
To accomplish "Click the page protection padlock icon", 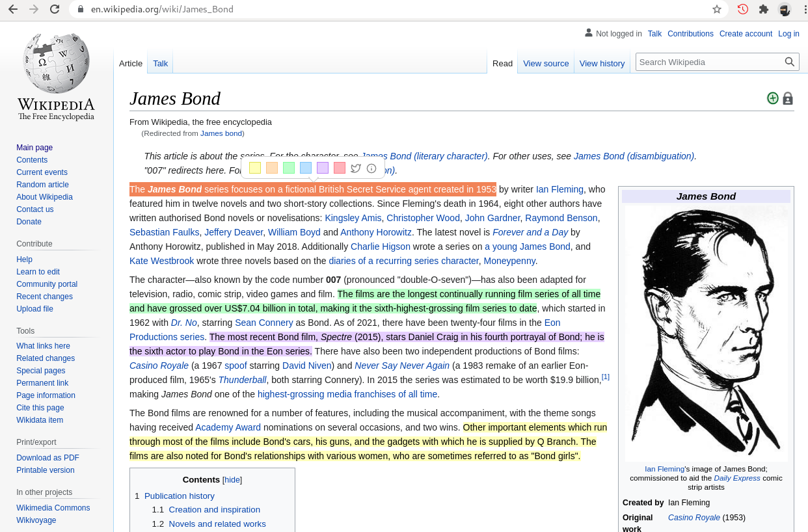I will point(788,99).
